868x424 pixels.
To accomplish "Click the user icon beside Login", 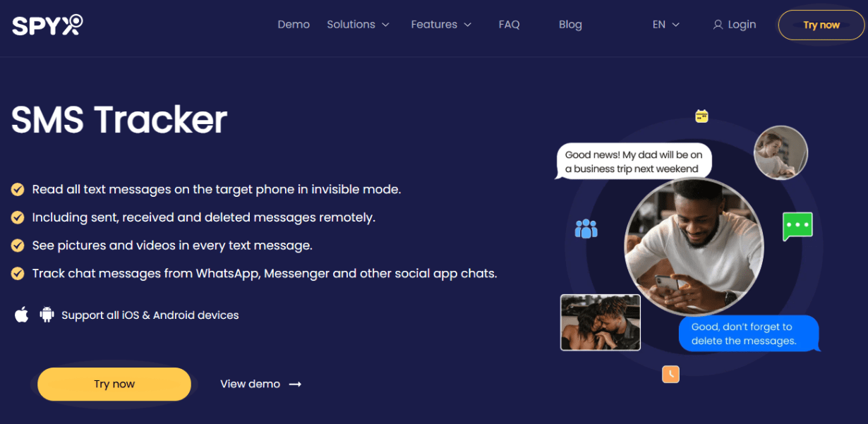I will tap(718, 25).
